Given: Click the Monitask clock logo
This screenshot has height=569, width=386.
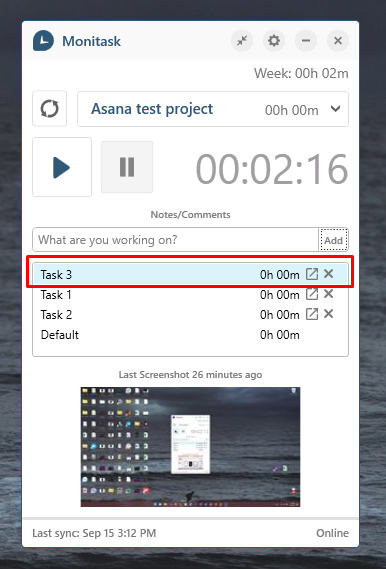Looking at the screenshot, I should [x=43, y=41].
